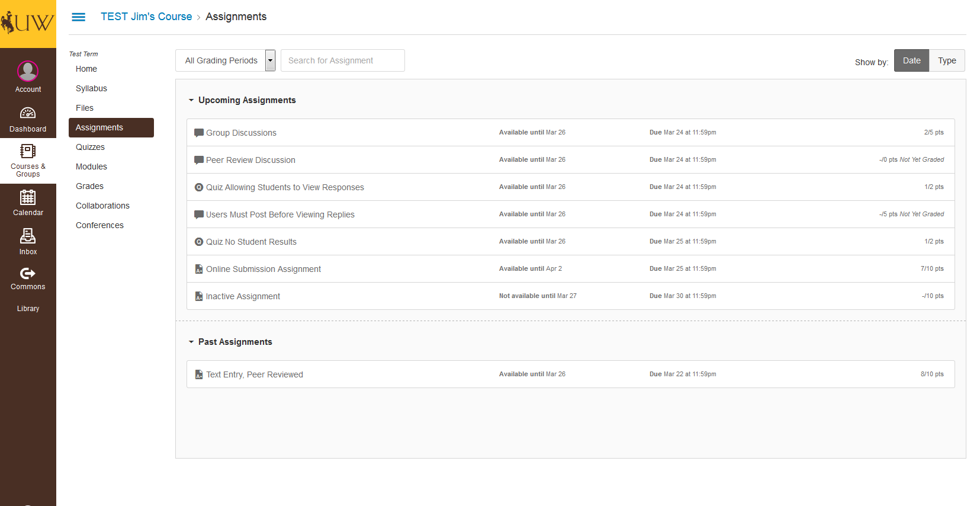The width and height of the screenshot is (980, 506).
Task: Show assignments by Date
Action: [911, 60]
